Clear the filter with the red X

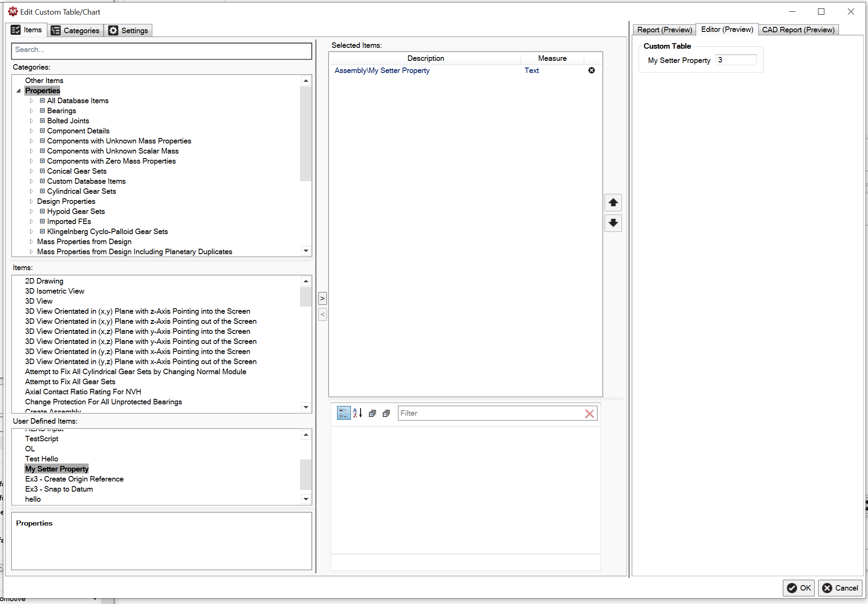[x=589, y=413]
